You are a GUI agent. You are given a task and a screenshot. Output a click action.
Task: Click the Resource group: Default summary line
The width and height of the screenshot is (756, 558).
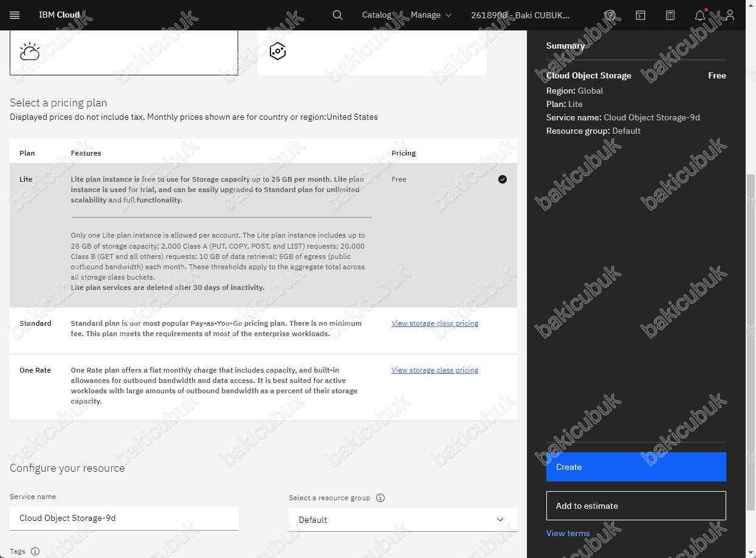pyautogui.click(x=593, y=131)
